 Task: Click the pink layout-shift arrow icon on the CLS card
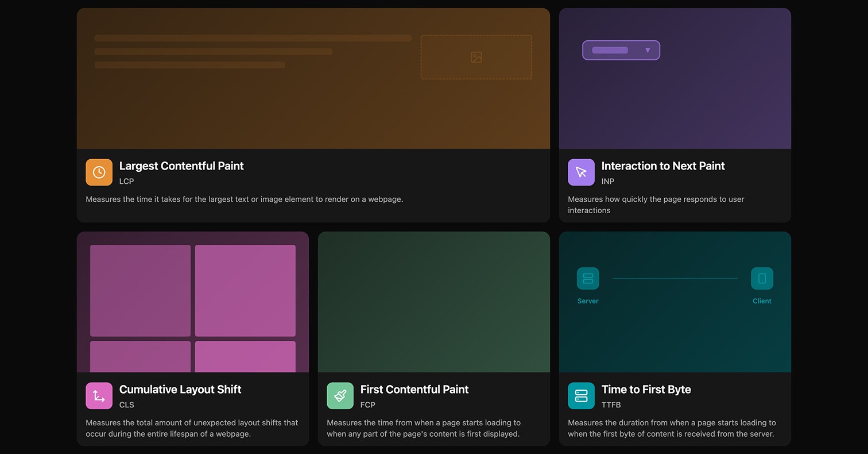pos(99,395)
